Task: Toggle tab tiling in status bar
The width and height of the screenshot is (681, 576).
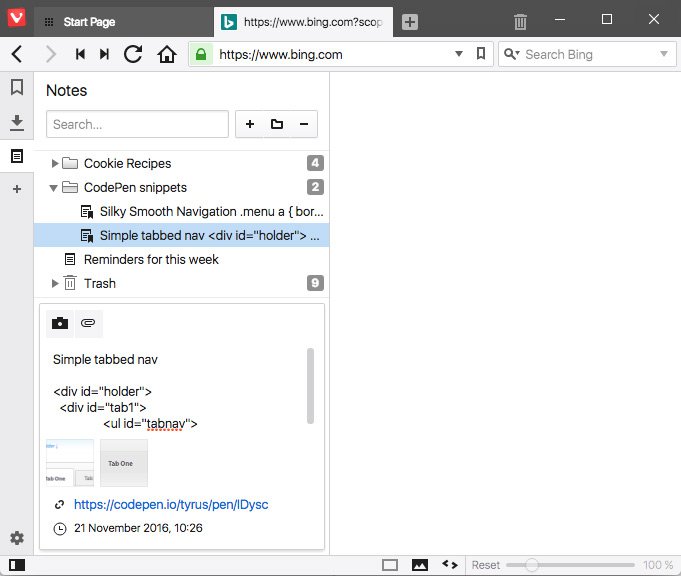Action: (391, 565)
